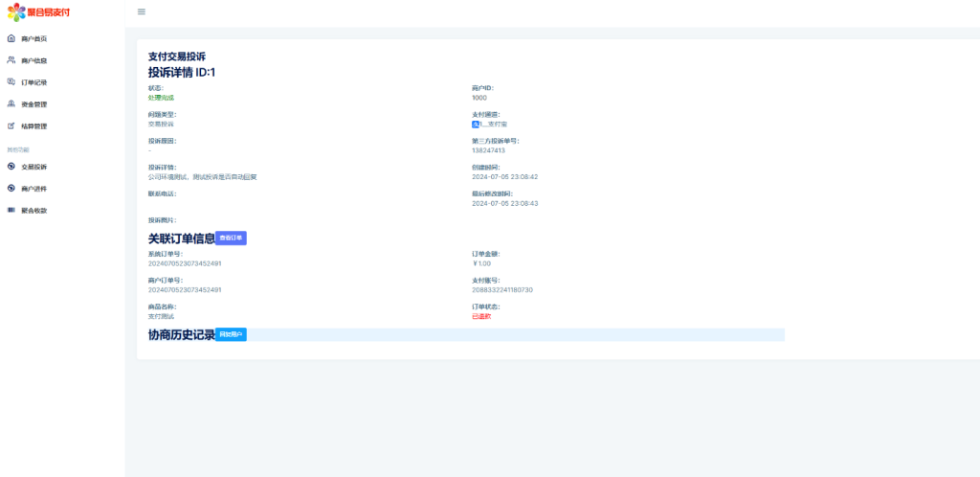Click the Alipay icon beside 支付宝 channel

coord(476,124)
